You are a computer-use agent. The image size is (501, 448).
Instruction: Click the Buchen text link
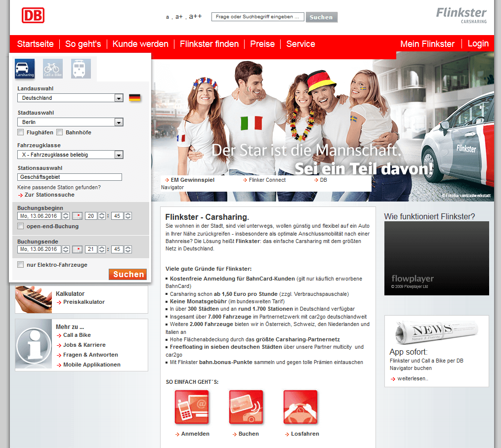click(x=249, y=434)
